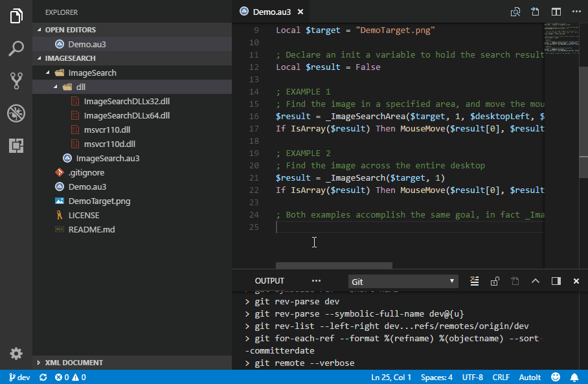The width and height of the screenshot is (588, 384).
Task: Collapse the ImageSearch folder
Action: (132, 73)
